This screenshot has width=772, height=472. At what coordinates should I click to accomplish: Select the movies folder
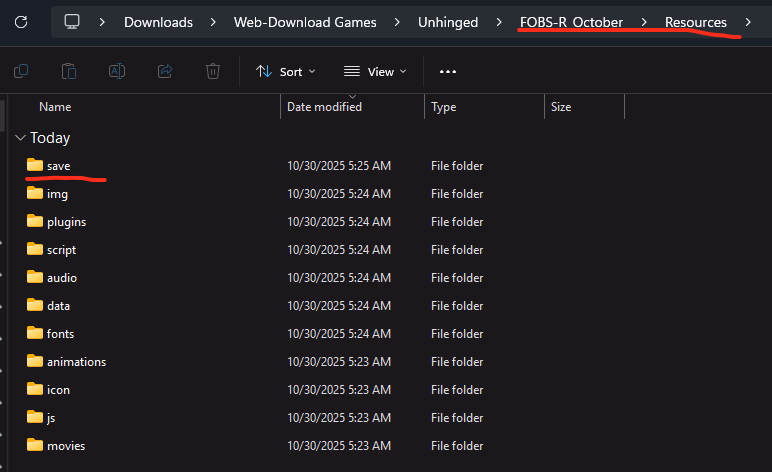tap(65, 445)
